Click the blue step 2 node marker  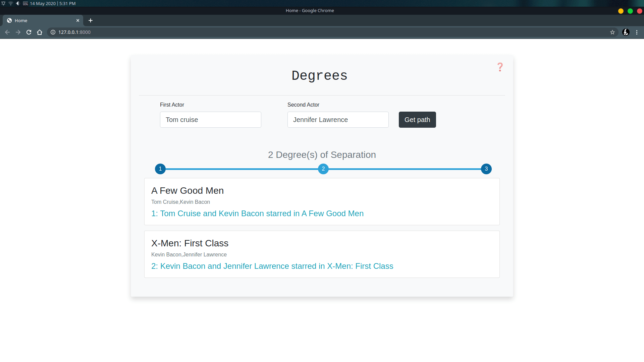click(323, 168)
